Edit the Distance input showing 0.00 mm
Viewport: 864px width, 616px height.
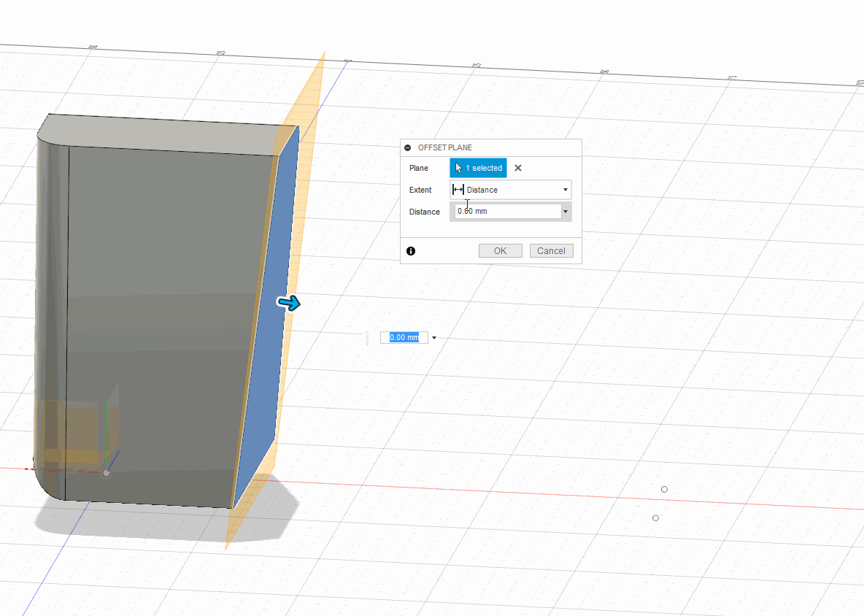(504, 212)
